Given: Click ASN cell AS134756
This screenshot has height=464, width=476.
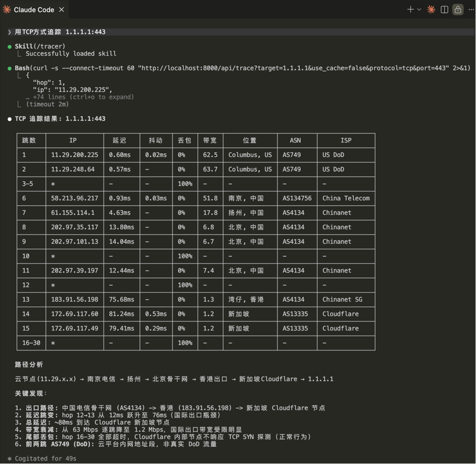Looking at the screenshot, I should (x=297, y=198).
